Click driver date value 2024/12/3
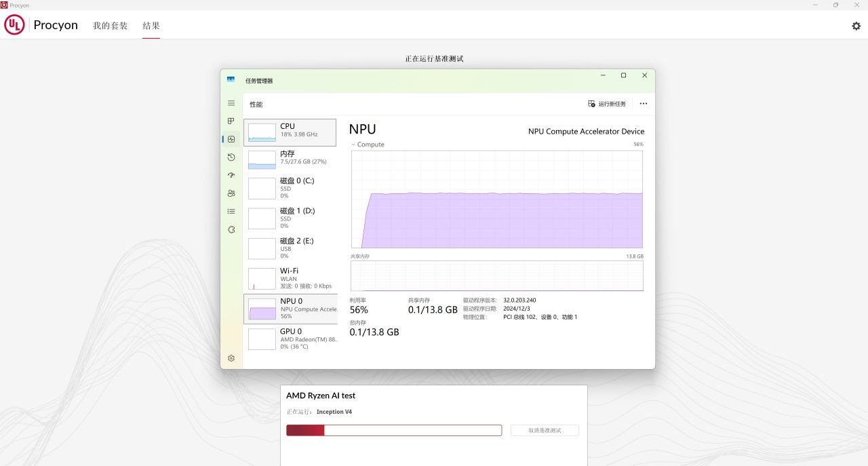Screen dimensions: 868x466 coord(517,309)
